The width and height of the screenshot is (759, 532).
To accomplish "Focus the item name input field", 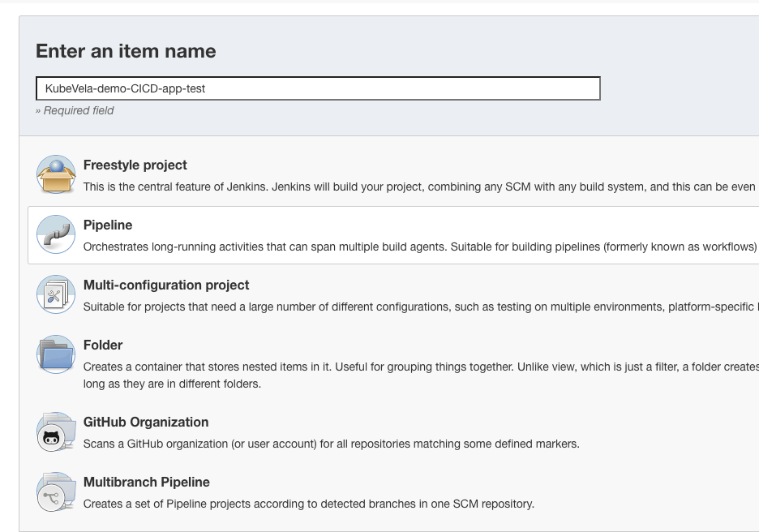I will pyautogui.click(x=318, y=88).
